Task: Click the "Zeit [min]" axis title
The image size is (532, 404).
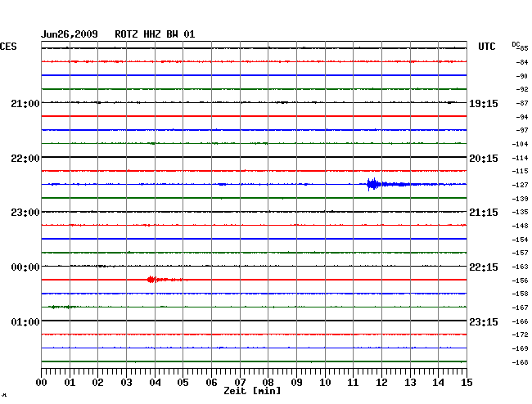Action: [x=252, y=391]
